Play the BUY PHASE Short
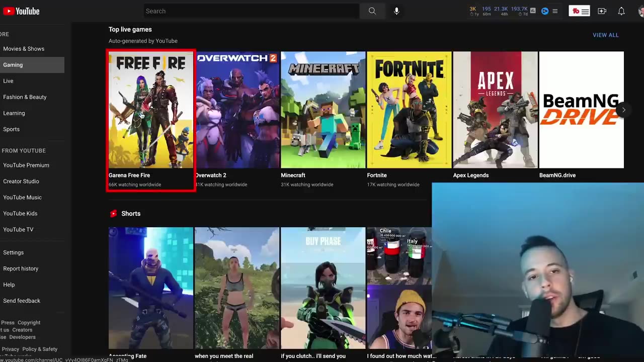The image size is (644, 362). coord(323,288)
